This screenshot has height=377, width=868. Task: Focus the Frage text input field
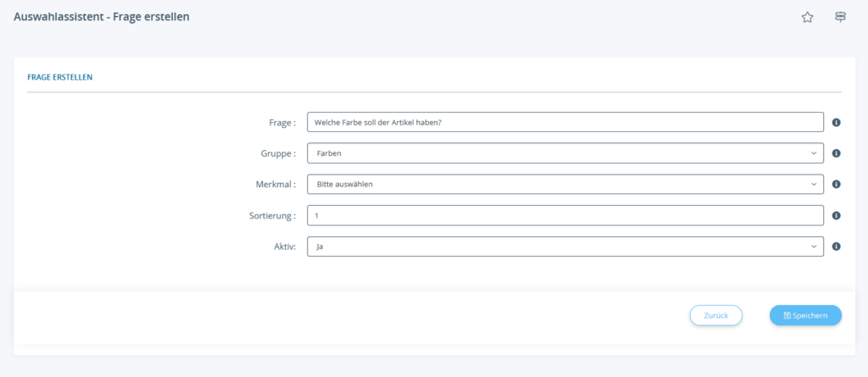565,123
